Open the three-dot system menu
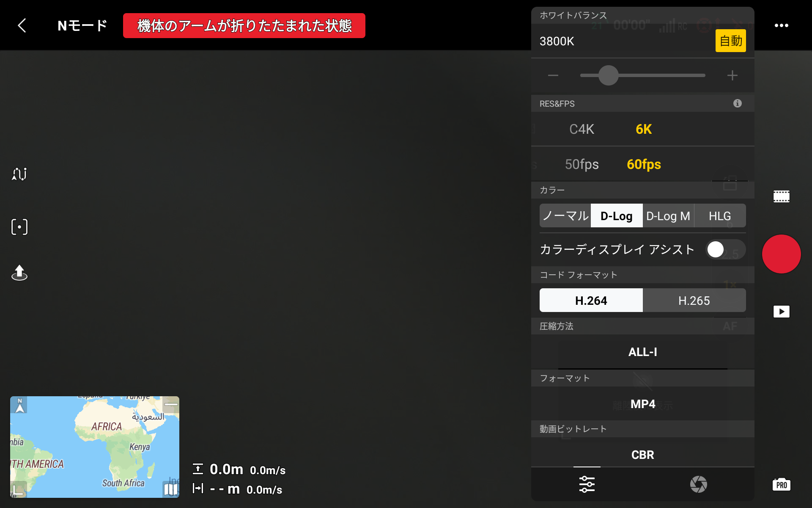The width and height of the screenshot is (812, 508). click(782, 25)
